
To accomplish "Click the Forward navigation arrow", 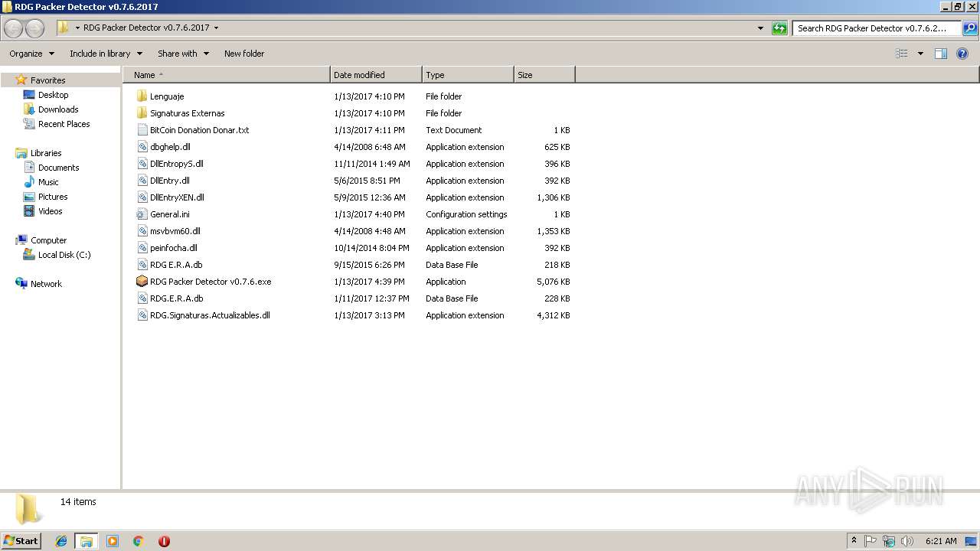I will point(34,28).
